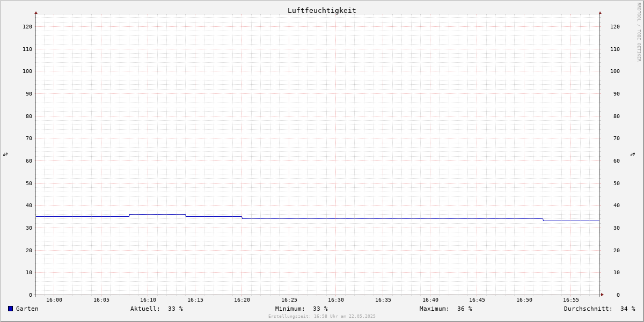Click the 16:10 time axis label
The height and width of the screenshot is (322, 644).
148,300
